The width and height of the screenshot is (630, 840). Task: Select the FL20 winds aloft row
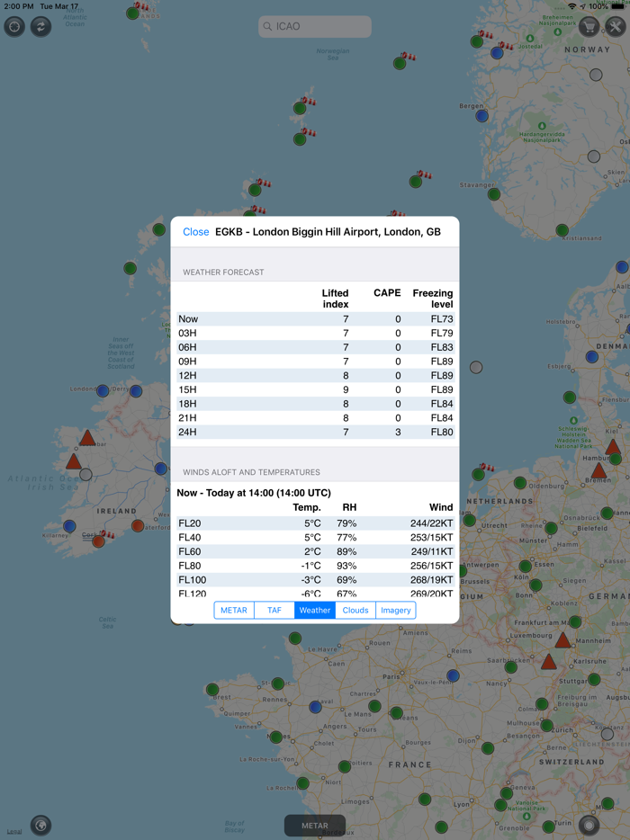pos(315,523)
